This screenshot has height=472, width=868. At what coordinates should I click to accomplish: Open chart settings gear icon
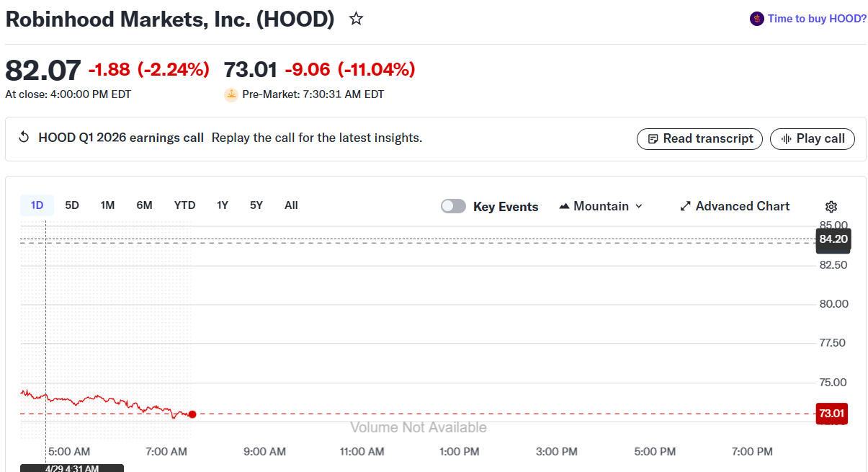pos(831,207)
